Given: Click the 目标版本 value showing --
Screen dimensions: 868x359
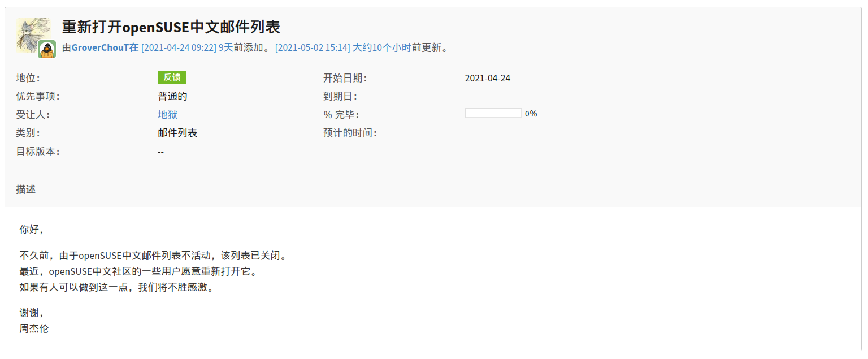Looking at the screenshot, I should [x=160, y=152].
